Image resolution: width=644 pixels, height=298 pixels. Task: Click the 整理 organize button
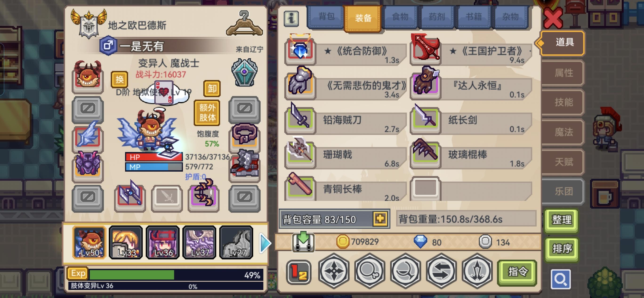tap(562, 220)
